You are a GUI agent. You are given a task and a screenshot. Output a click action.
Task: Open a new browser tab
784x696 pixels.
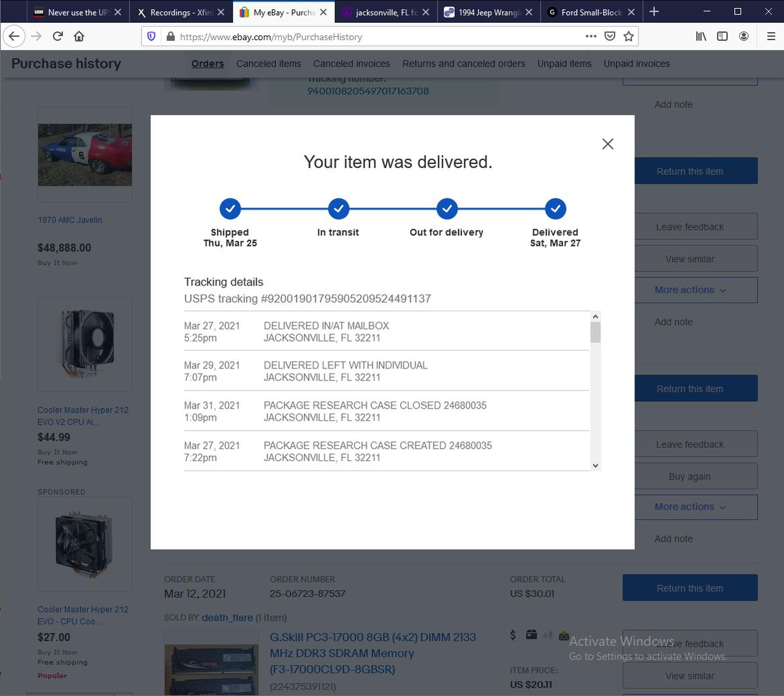[654, 11]
